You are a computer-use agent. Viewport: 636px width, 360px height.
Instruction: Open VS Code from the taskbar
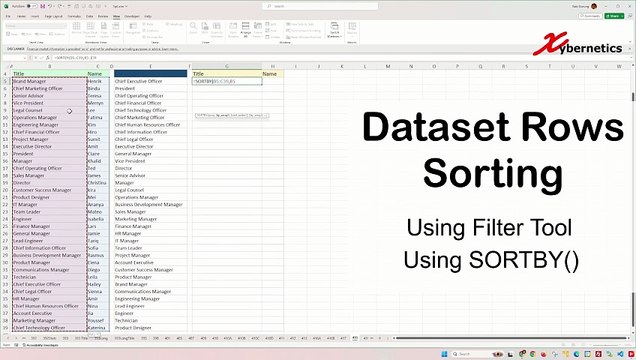pyautogui.click(x=621, y=354)
